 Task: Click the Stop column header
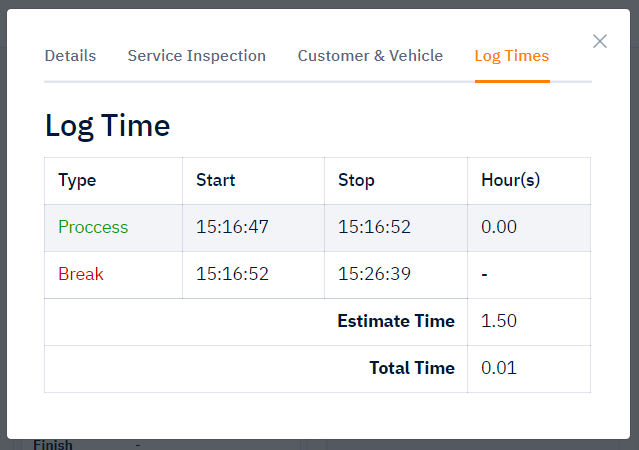click(x=356, y=180)
